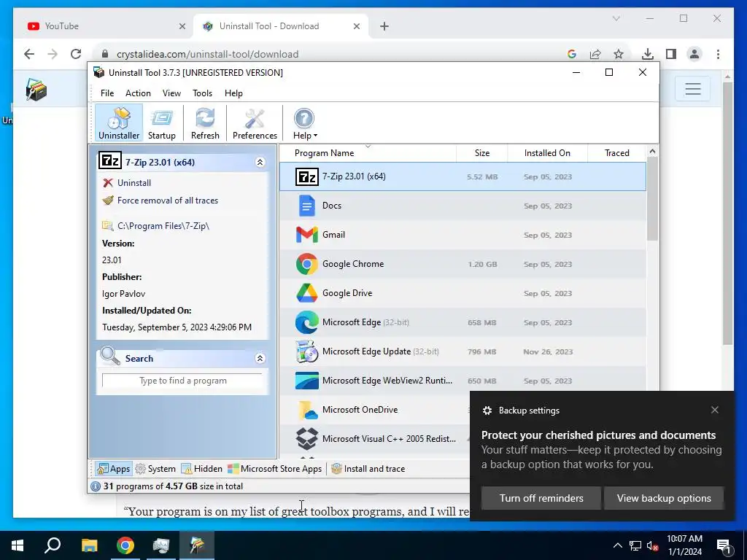Select the Edge WebView2 Runtime icon
This screenshot has height=560, width=747.
click(307, 381)
